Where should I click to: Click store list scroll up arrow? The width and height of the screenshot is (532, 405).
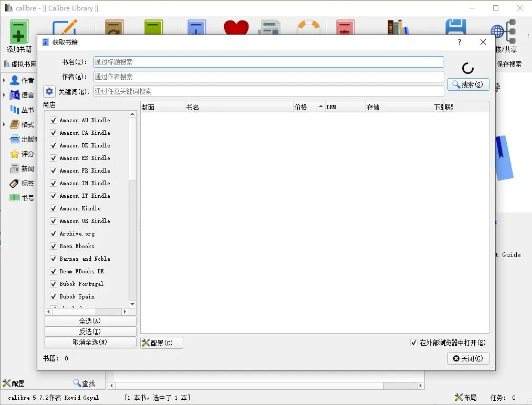132,114
